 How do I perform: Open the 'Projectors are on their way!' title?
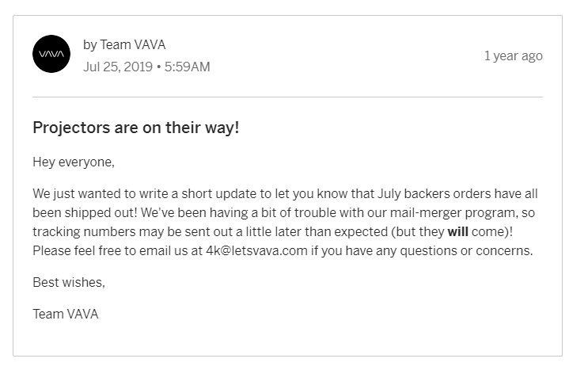coord(136,128)
